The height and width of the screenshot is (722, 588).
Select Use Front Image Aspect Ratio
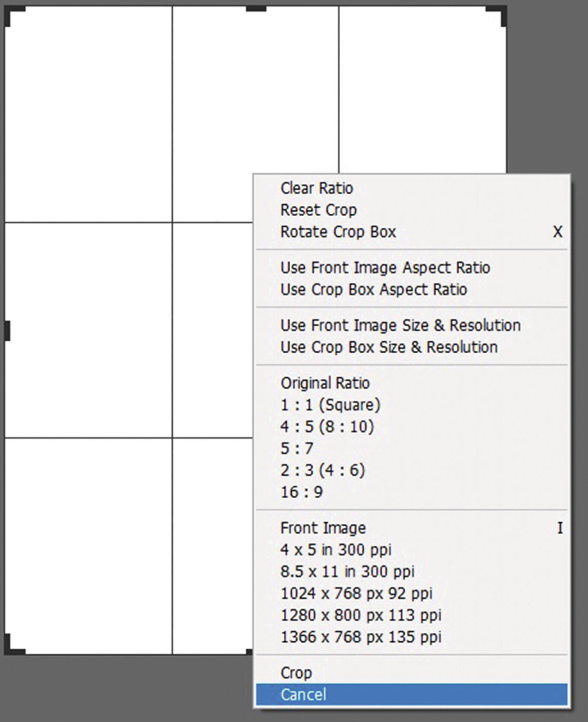pos(386,268)
